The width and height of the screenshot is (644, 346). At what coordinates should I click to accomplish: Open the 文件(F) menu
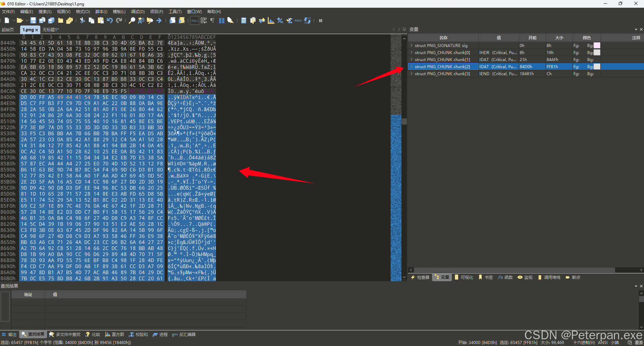(8, 12)
